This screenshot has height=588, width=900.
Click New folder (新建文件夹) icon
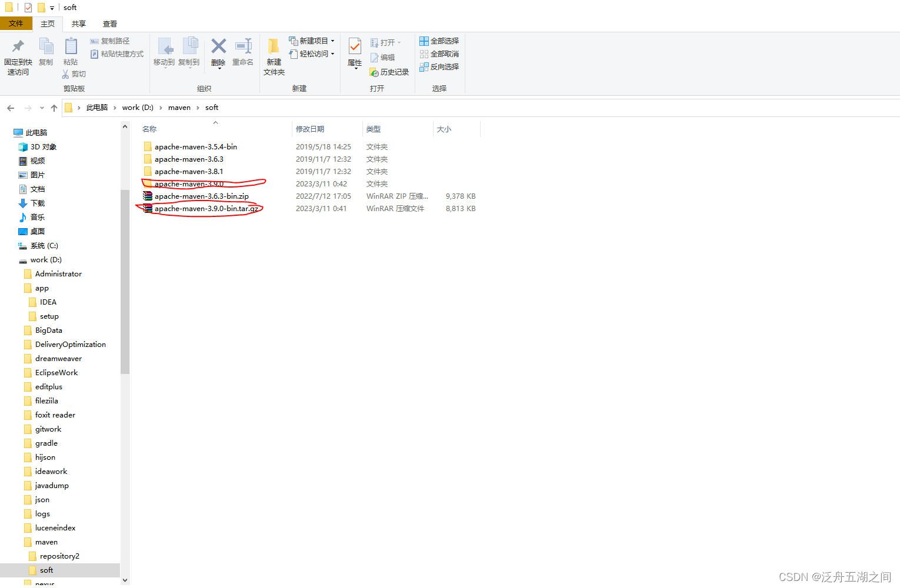[274, 46]
